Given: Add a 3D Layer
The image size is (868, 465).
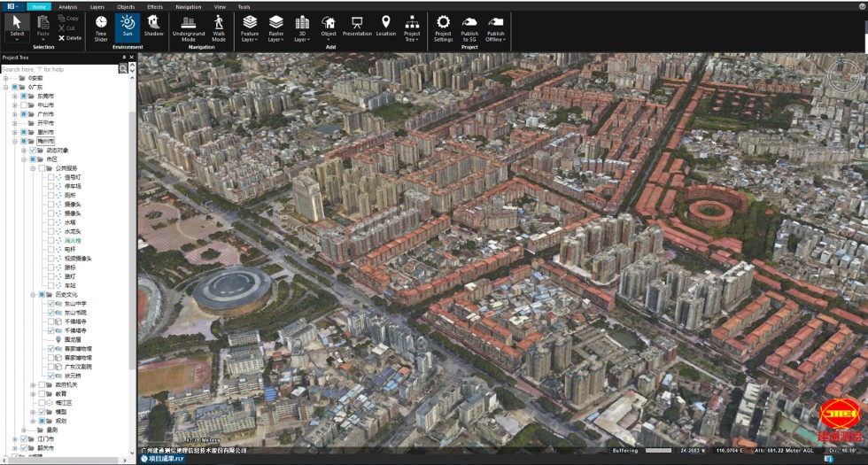Looking at the screenshot, I should click(302, 27).
